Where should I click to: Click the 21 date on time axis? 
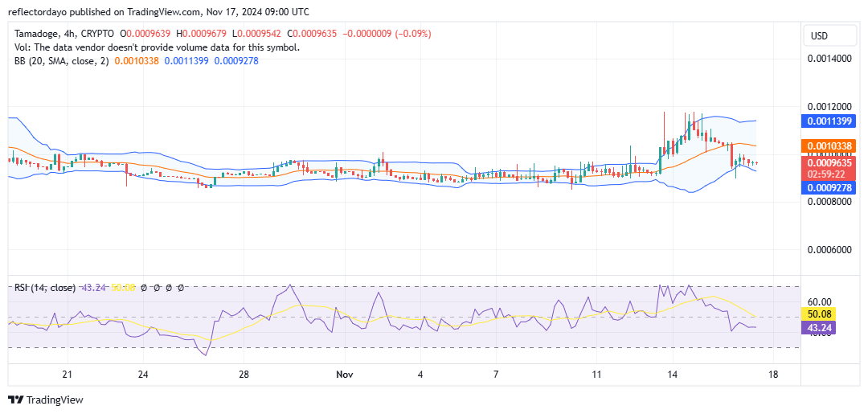pos(68,375)
